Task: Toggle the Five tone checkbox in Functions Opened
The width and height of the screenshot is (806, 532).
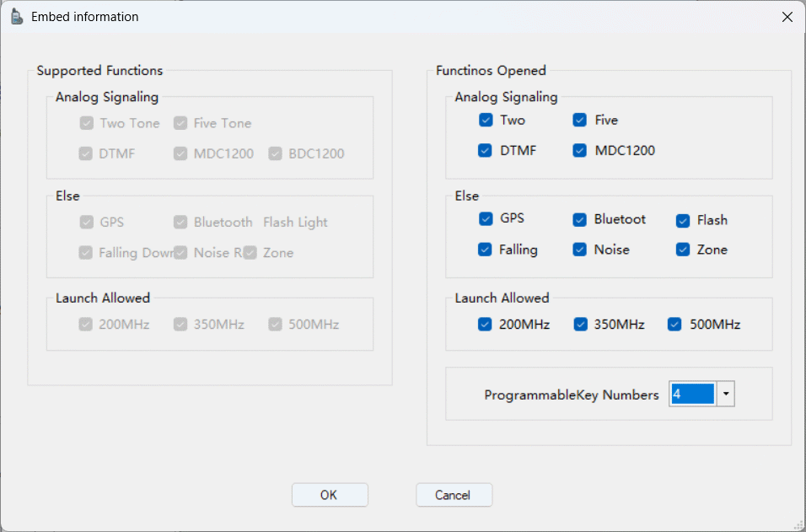Action: (x=580, y=120)
